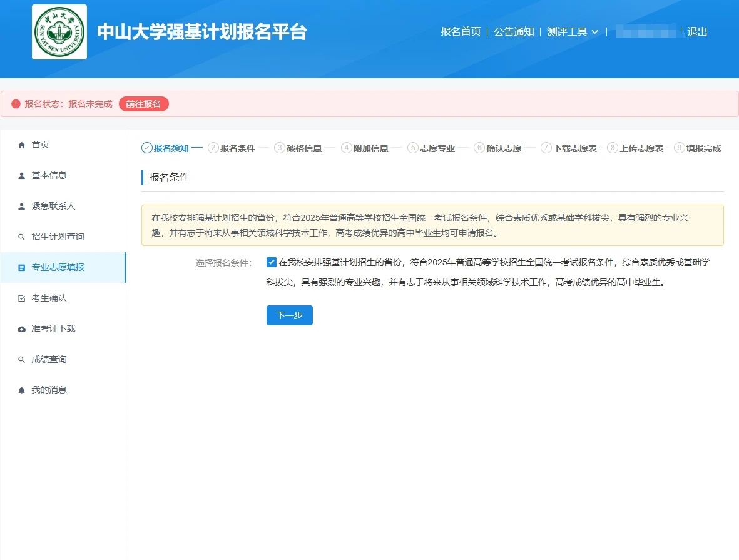Click step number 8 circle icon
The image size is (739, 560).
pos(612,148)
